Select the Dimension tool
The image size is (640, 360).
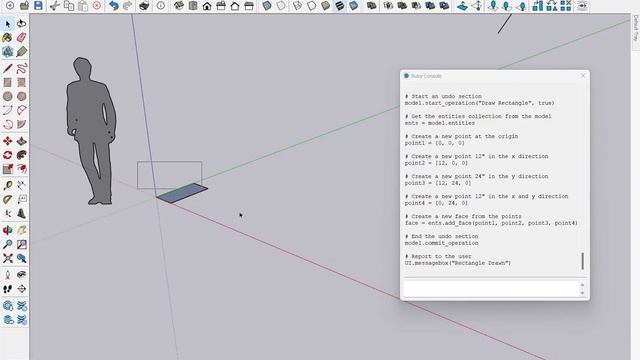22,186
